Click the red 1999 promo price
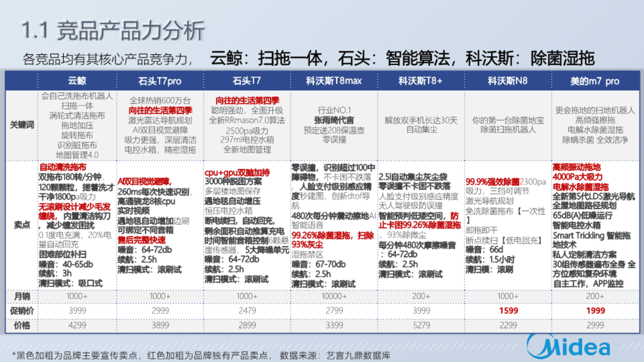This screenshot has height=362, width=644. pyautogui.click(x=595, y=311)
